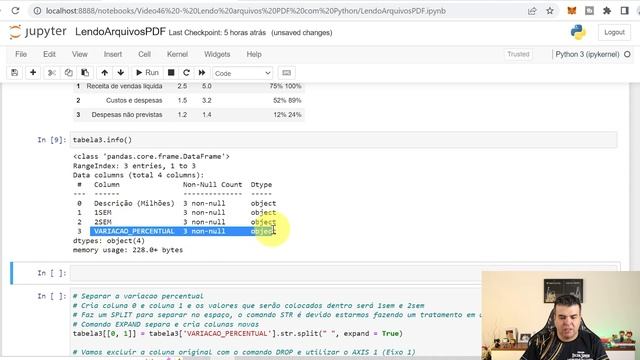The image size is (640, 360).
Task: Move selected cell up arrow
Action: 104,73
